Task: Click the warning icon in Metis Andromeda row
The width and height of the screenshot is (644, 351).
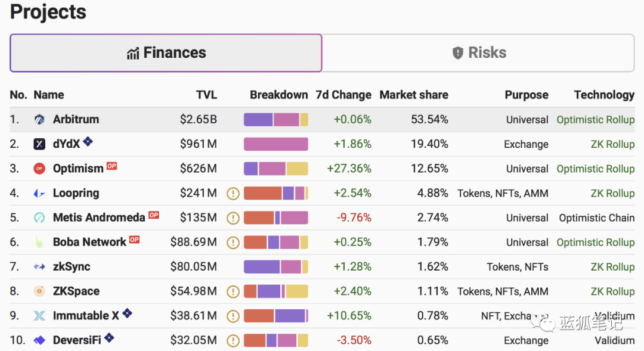Action: (x=233, y=218)
